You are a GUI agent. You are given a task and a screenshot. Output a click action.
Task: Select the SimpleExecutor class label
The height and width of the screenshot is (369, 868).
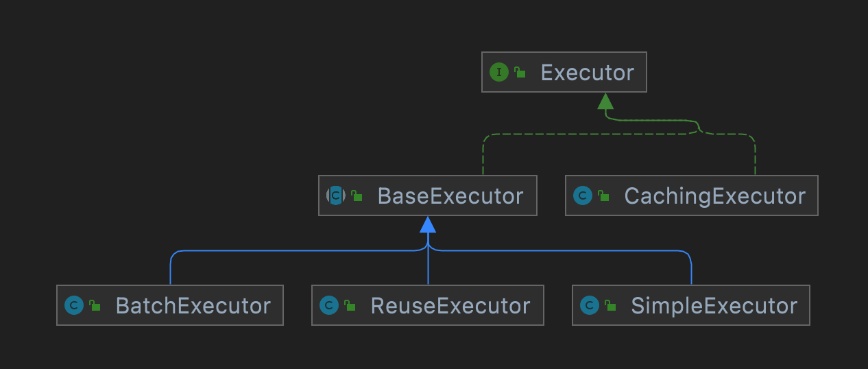click(714, 305)
